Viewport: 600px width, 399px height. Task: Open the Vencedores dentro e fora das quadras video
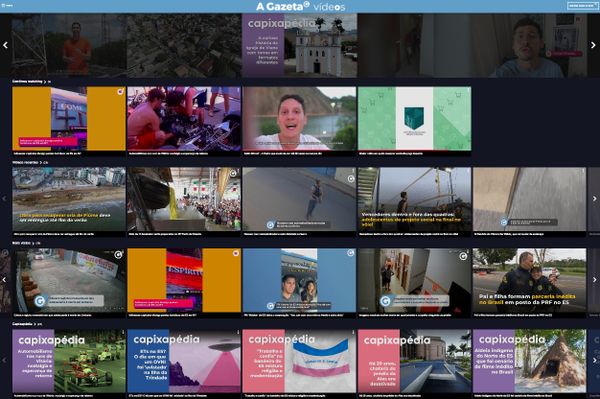pos(414,202)
